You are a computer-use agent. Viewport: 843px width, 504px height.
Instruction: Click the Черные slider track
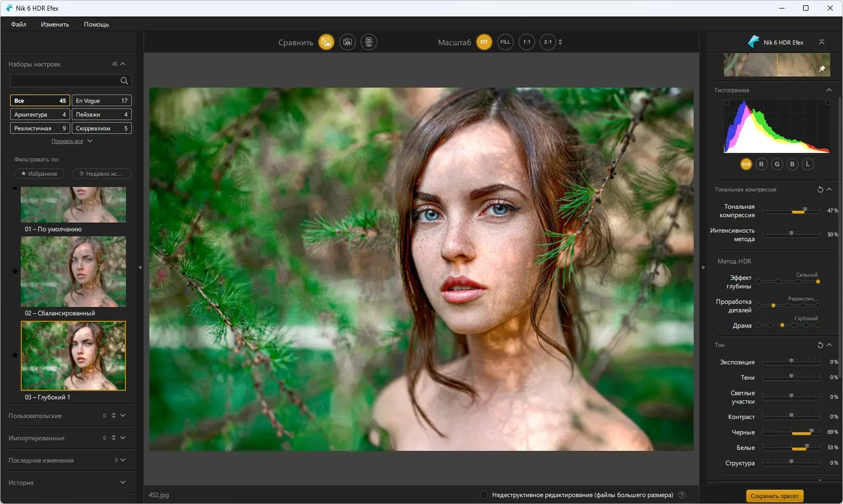point(791,432)
